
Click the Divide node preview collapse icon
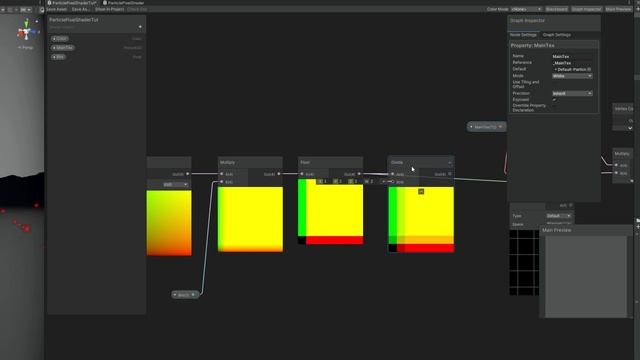coord(421,191)
